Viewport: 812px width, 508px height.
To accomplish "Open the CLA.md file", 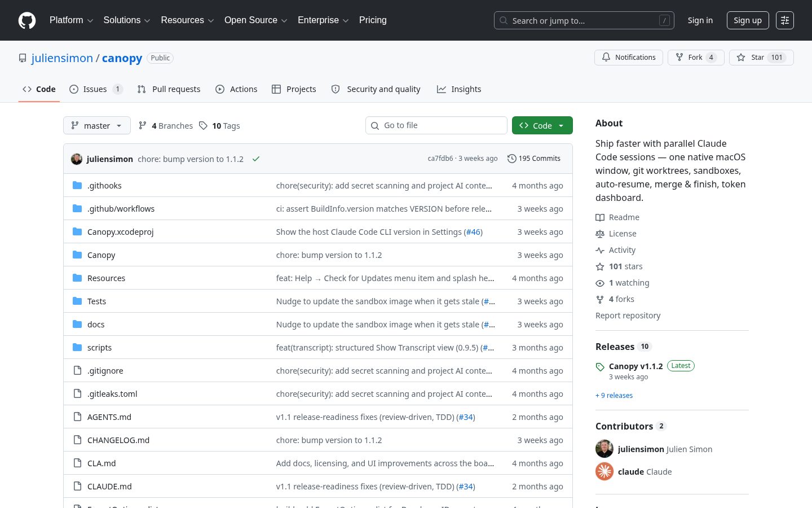I will [101, 463].
